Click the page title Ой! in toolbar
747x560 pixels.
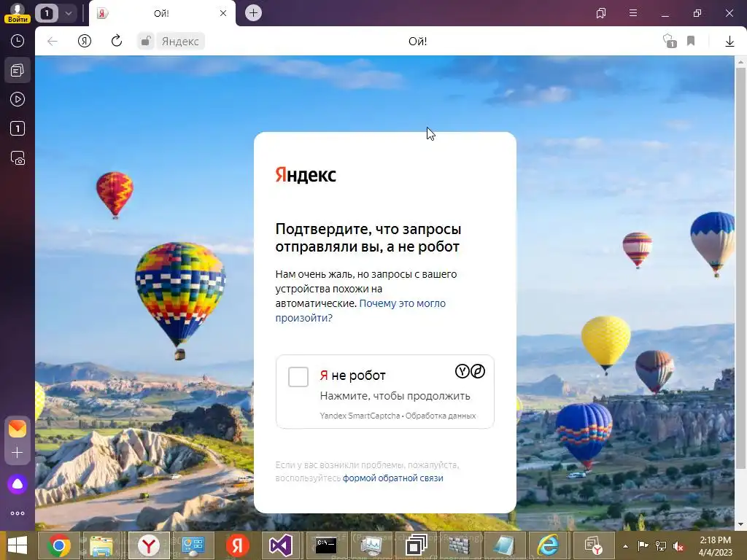(418, 42)
